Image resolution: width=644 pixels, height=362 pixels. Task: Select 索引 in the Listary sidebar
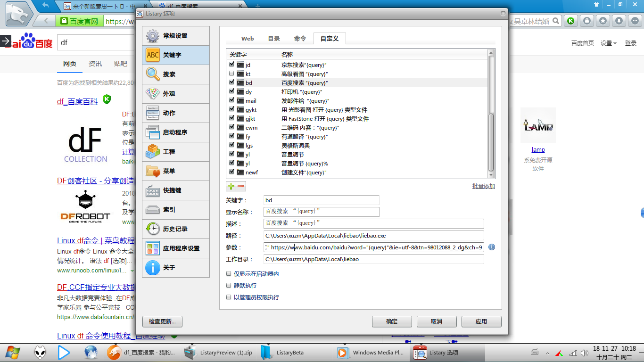click(176, 210)
